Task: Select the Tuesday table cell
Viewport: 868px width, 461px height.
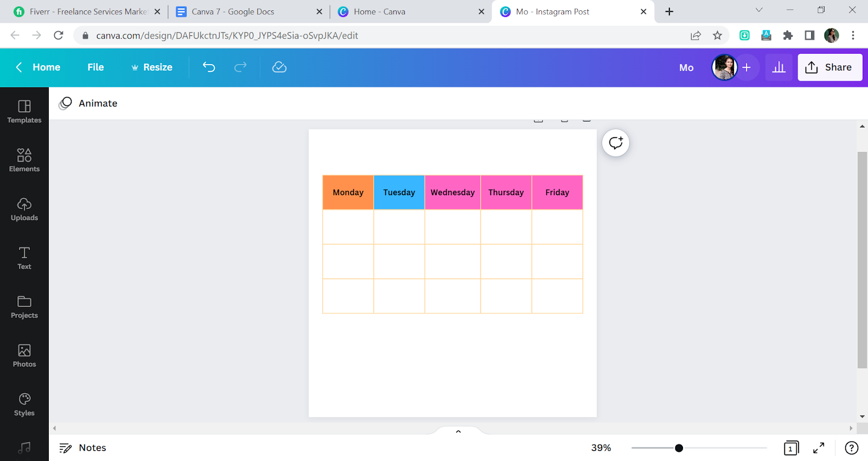Action: (x=399, y=193)
